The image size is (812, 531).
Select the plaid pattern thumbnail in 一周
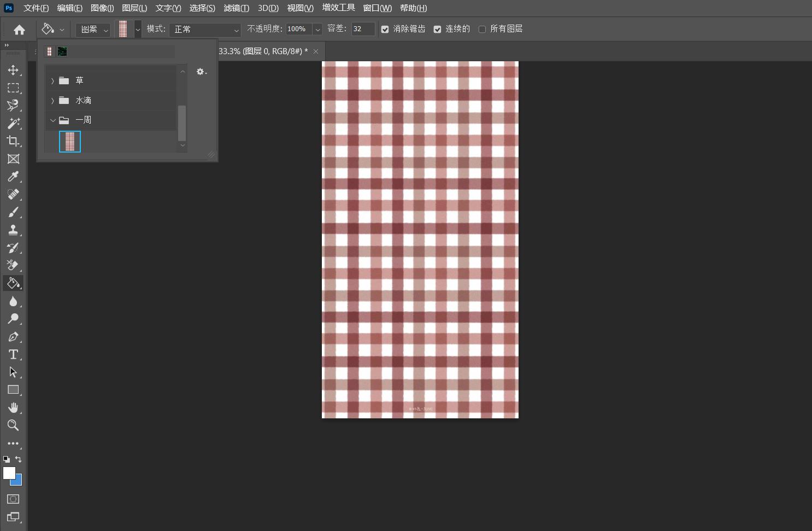point(70,142)
